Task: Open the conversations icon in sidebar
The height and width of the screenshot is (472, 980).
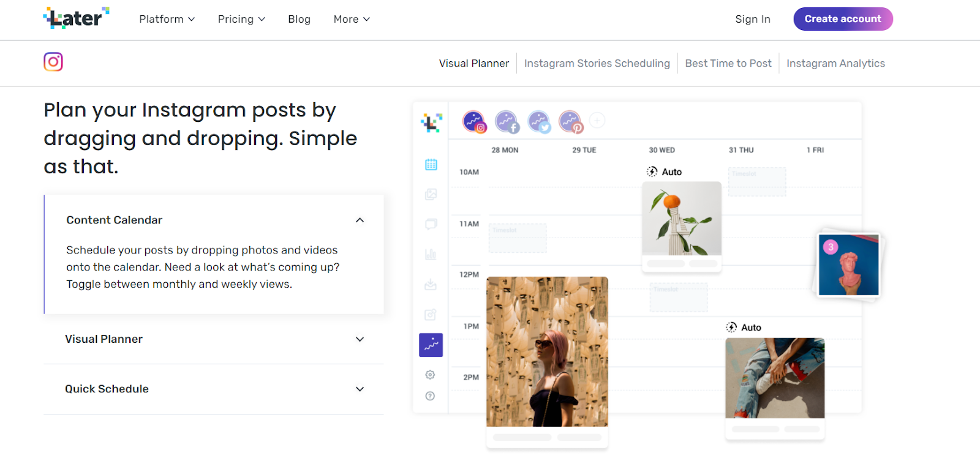Action: pos(431,224)
